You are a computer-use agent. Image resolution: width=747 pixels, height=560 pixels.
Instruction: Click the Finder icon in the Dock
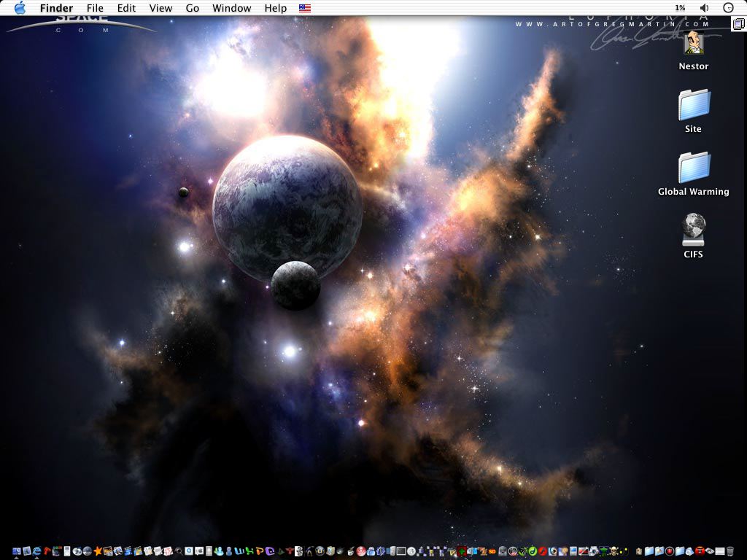tap(17, 551)
